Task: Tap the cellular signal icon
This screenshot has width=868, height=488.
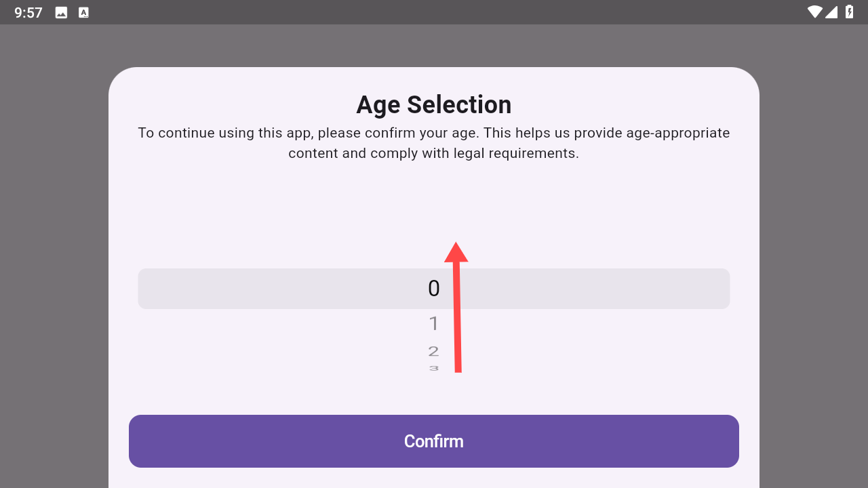Action: 831,12
